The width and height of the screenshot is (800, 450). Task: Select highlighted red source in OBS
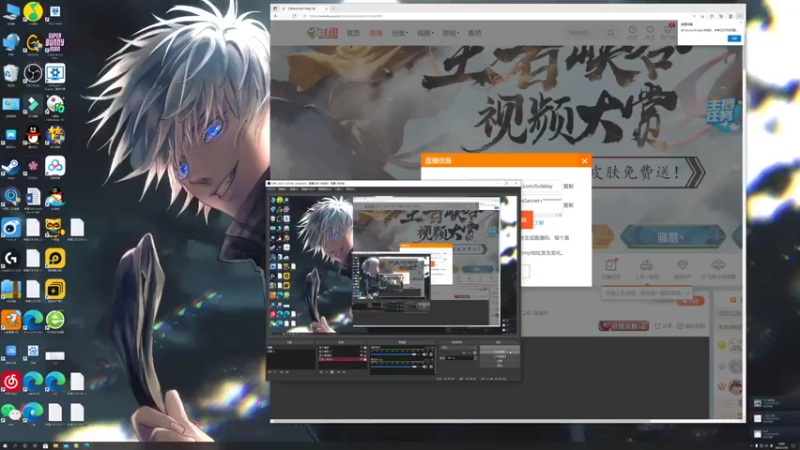click(342, 359)
